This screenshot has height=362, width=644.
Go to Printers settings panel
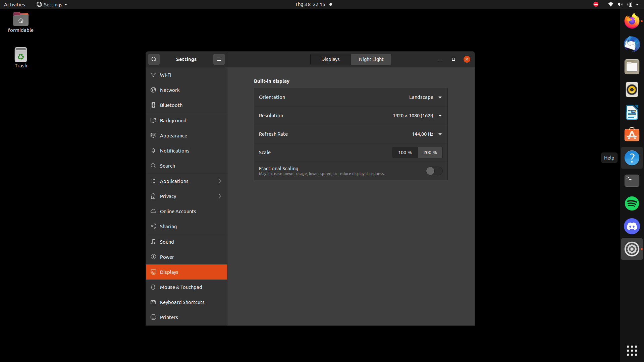(169, 317)
